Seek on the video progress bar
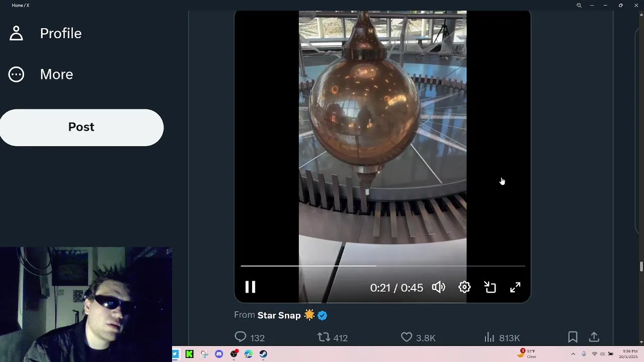The width and height of the screenshot is (644, 362). point(382,265)
